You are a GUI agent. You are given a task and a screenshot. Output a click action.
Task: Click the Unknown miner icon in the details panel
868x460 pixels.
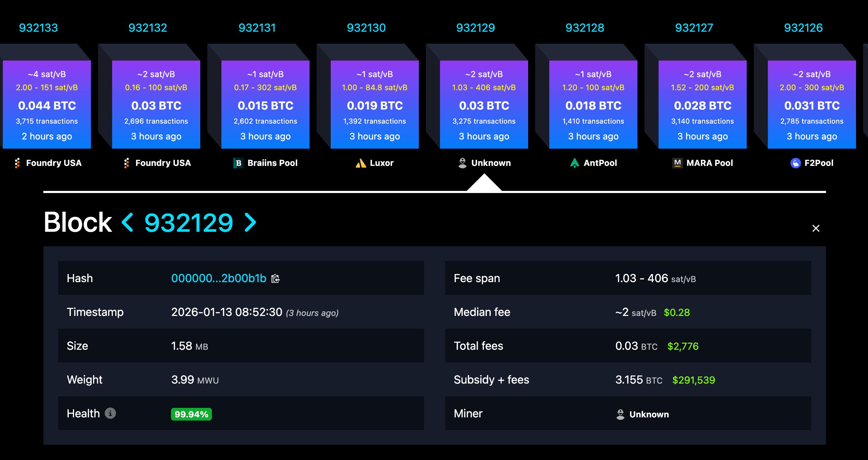click(x=620, y=414)
